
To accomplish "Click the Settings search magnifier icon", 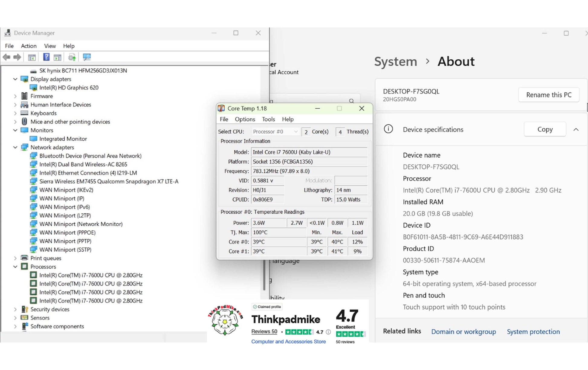I will point(351,101).
